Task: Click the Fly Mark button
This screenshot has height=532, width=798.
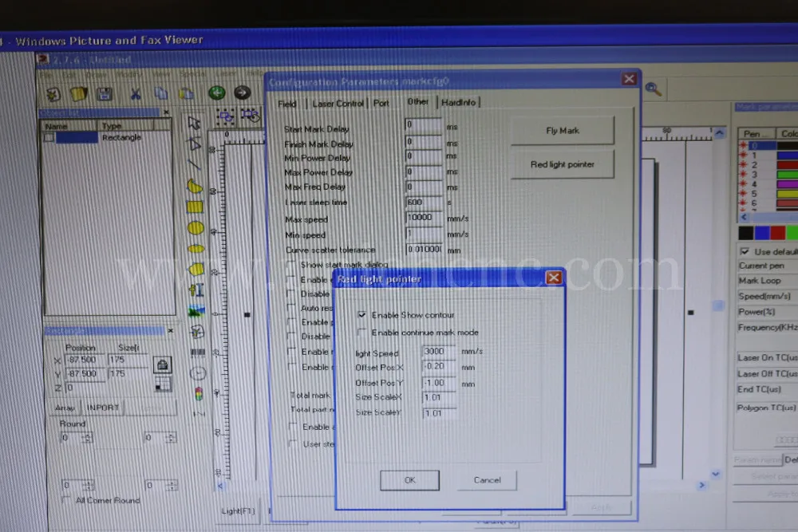Action: click(563, 130)
